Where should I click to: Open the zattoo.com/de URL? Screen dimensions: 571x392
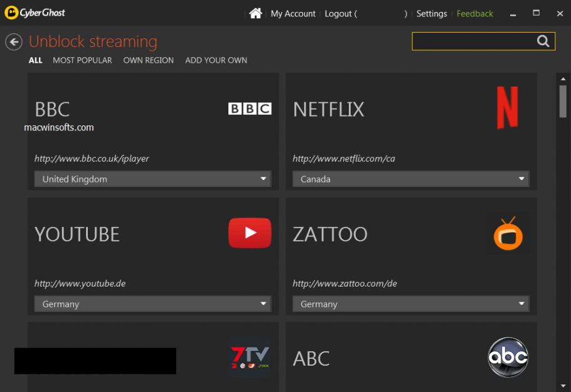345,283
